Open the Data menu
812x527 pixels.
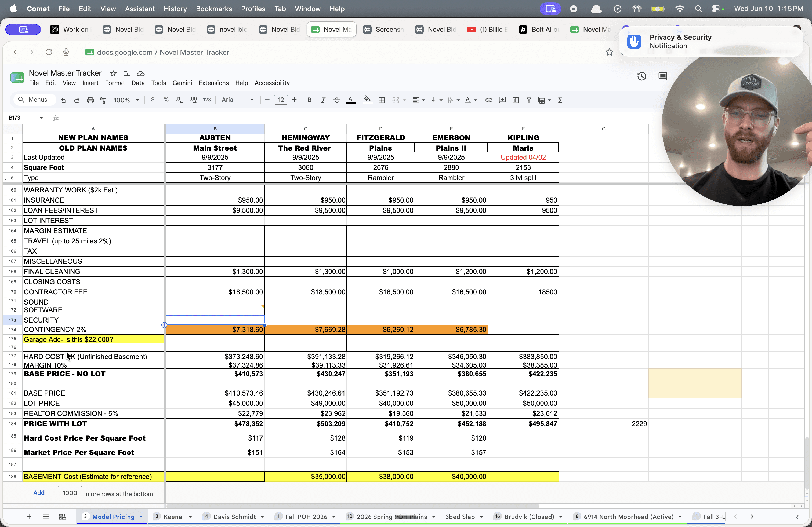click(138, 83)
